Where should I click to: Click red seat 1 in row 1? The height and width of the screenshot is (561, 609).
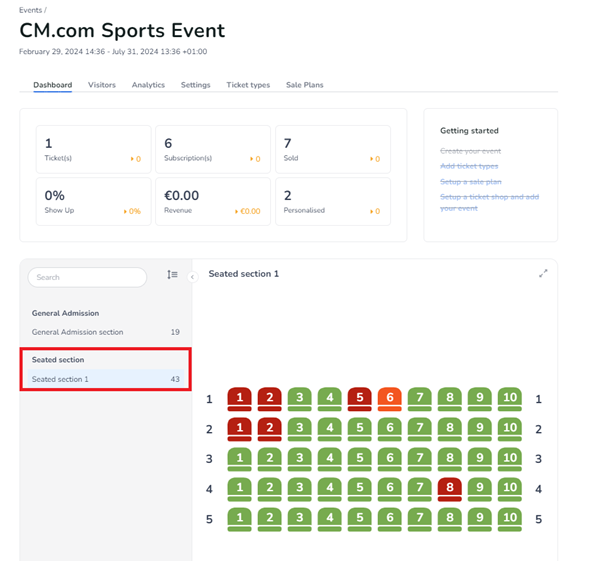point(240,399)
